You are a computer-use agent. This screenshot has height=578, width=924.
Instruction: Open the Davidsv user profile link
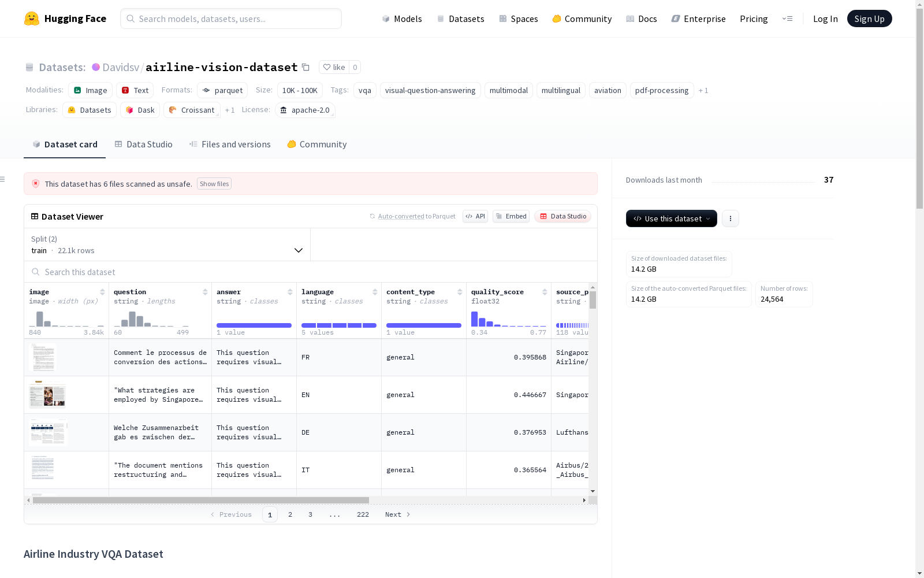click(x=121, y=67)
